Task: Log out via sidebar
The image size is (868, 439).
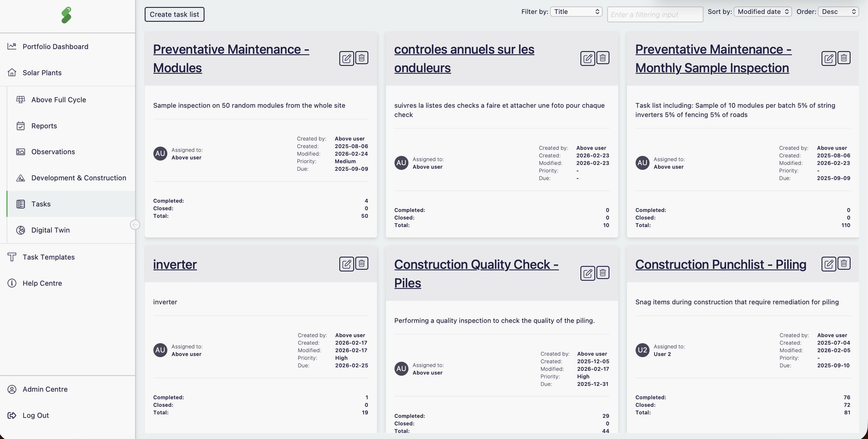Action: pos(35,415)
